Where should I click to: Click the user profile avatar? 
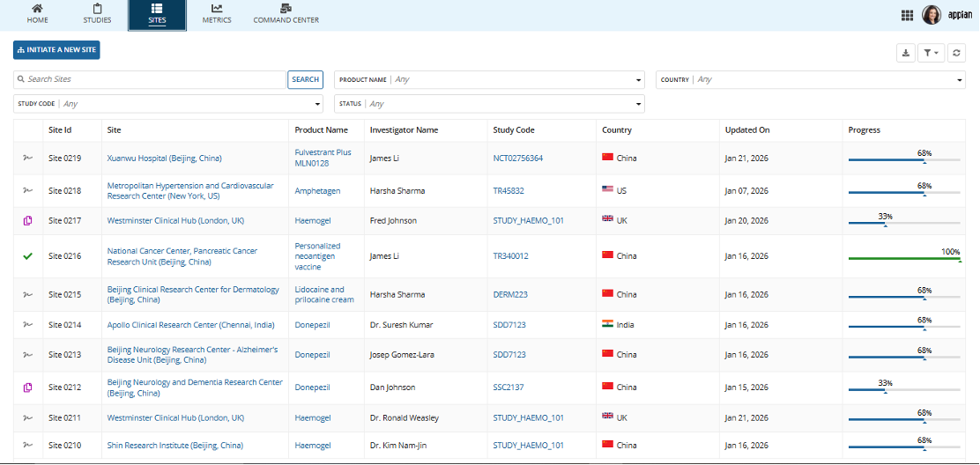click(932, 15)
